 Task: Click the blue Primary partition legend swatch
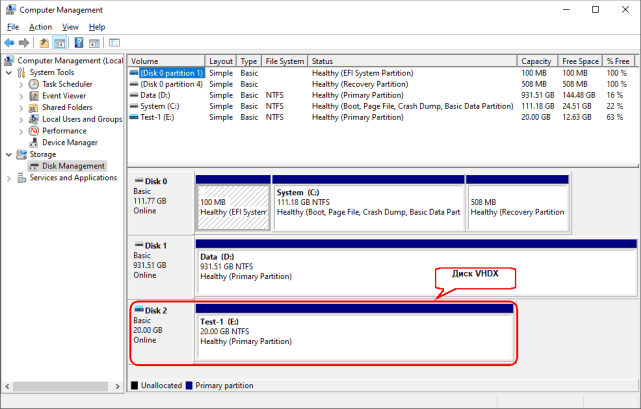pyautogui.click(x=189, y=385)
